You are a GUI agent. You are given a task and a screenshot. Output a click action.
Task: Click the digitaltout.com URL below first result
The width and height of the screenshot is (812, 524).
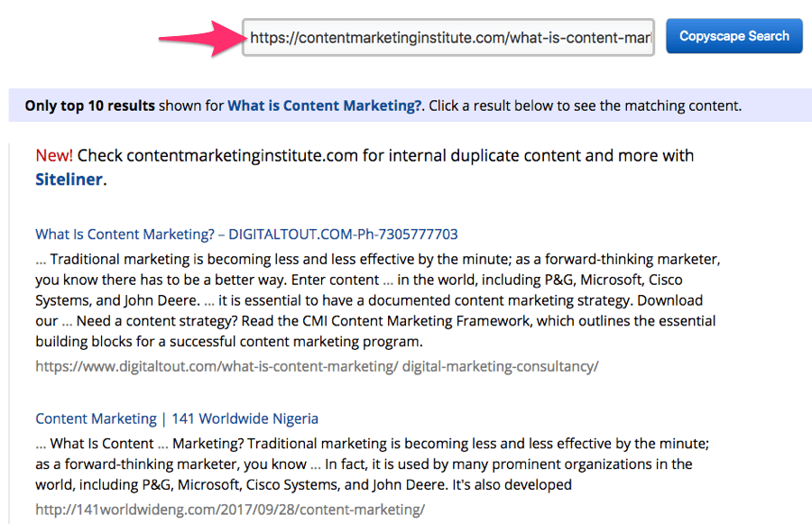coord(317,366)
